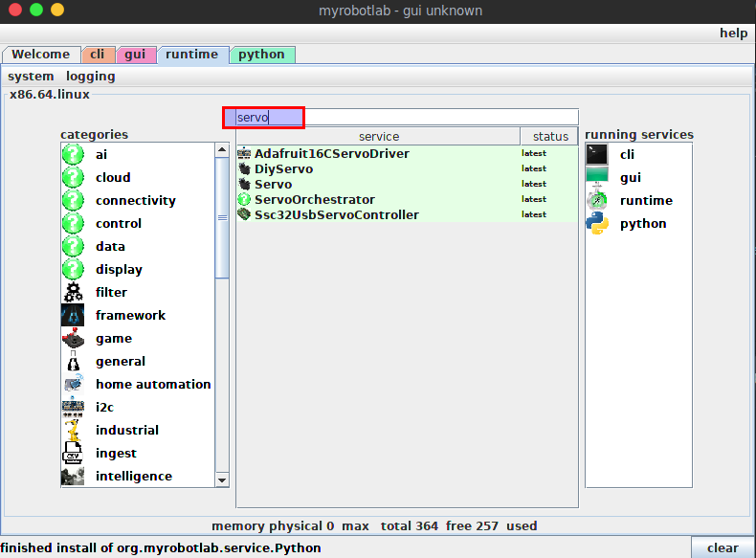Click the Servo service icon
The height and width of the screenshot is (558, 756).
click(x=244, y=184)
